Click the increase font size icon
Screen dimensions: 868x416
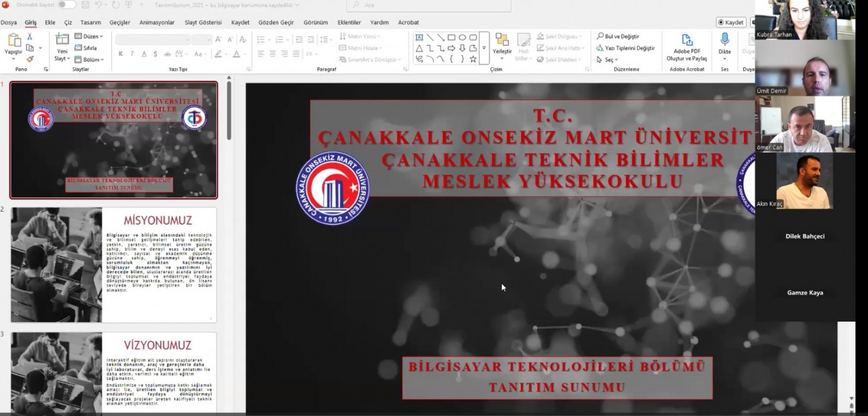pos(218,39)
